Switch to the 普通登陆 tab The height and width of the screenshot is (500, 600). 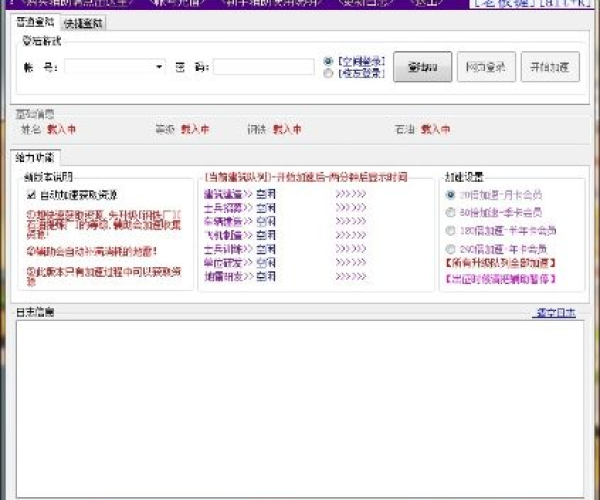pyautogui.click(x=35, y=22)
